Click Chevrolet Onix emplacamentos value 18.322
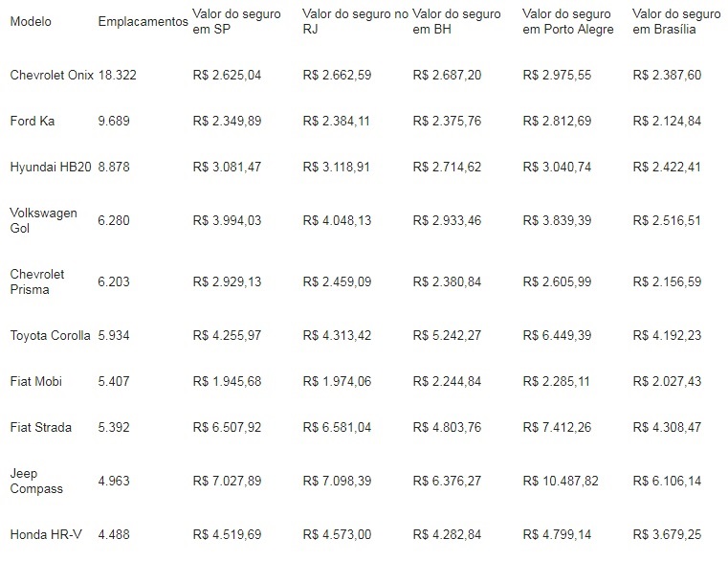Viewport: 728px width, 584px height. [117, 75]
